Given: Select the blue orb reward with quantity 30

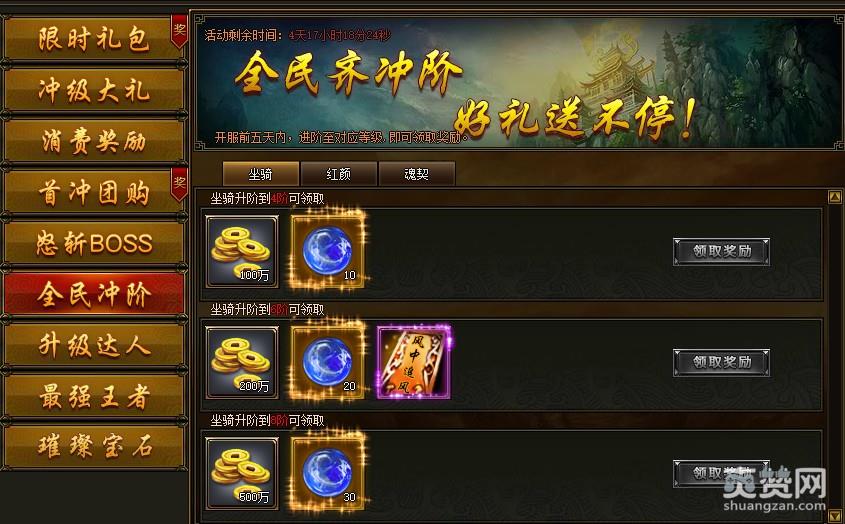Looking at the screenshot, I should (327, 473).
